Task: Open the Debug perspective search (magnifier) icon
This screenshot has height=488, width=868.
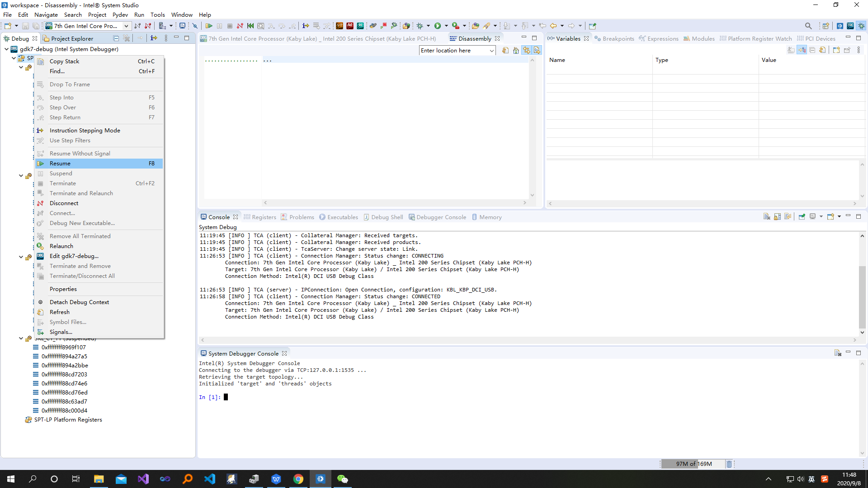Action: (809, 26)
